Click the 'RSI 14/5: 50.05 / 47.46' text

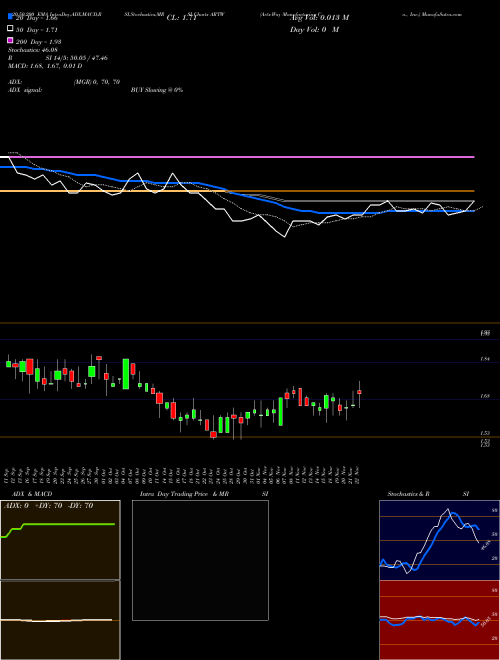pyautogui.click(x=57, y=58)
